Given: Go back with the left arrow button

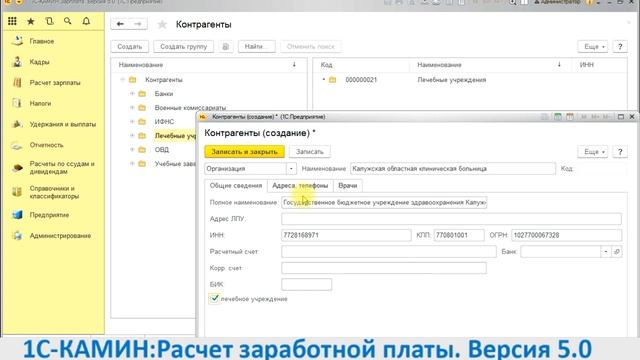Looking at the screenshot, I should [120, 24].
